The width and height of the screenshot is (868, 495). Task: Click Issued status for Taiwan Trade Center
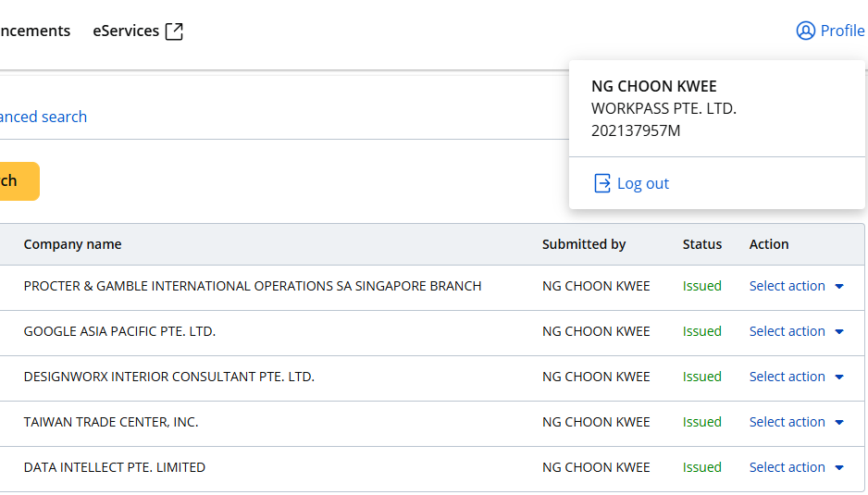702,422
